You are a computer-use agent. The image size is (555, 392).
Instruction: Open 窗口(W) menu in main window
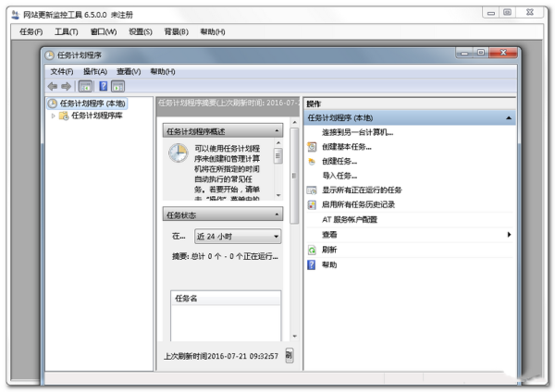click(x=104, y=31)
